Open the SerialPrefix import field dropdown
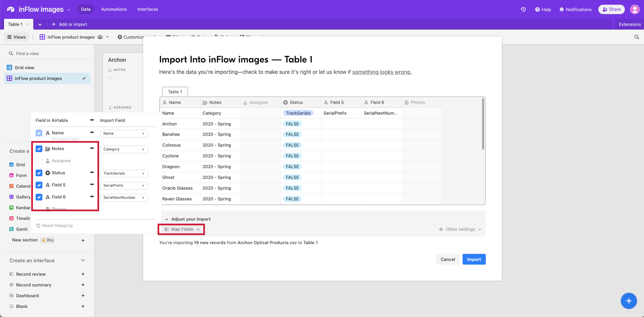The image size is (644, 317). [124, 185]
